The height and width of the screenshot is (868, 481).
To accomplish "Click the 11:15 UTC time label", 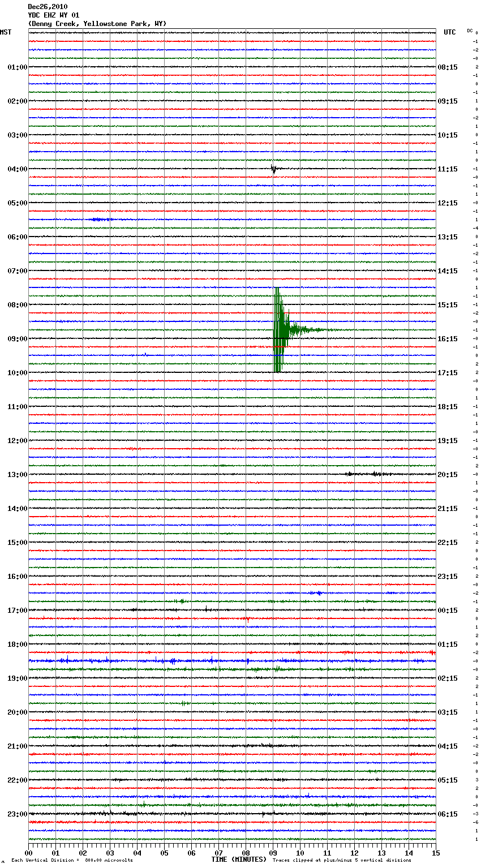I will click(x=448, y=169).
